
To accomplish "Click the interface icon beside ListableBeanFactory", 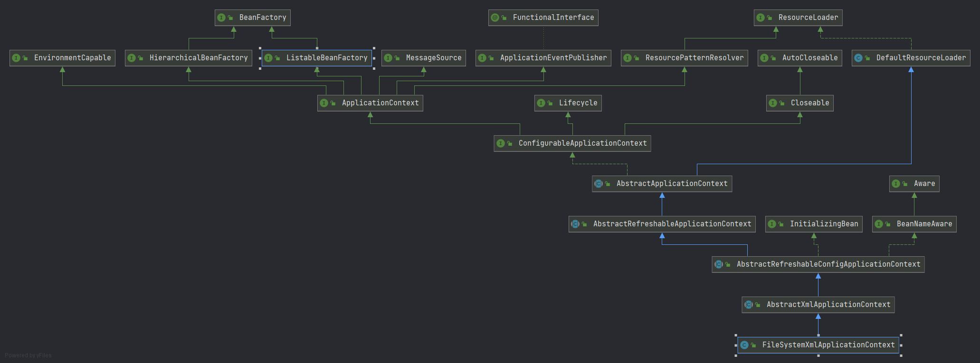I will tap(268, 58).
